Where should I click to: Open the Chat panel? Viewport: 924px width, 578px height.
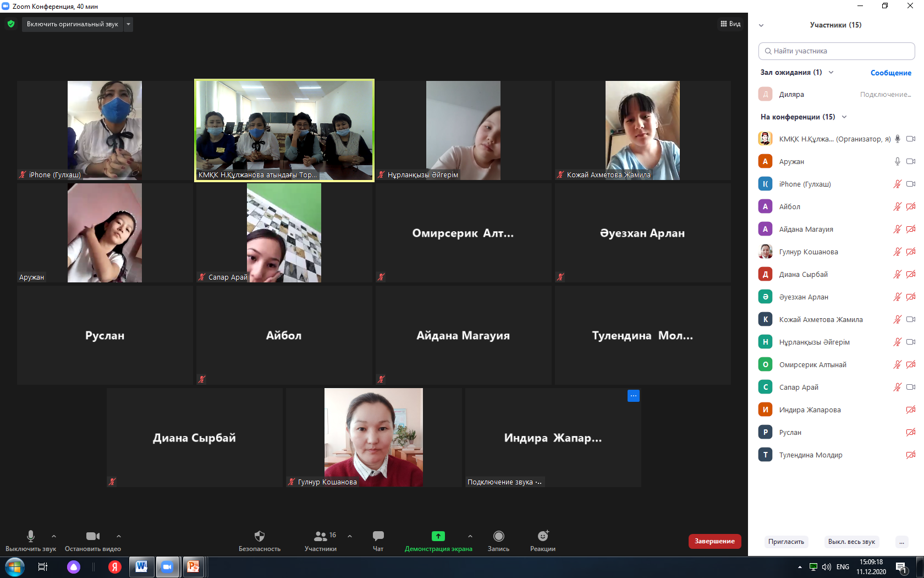click(378, 537)
